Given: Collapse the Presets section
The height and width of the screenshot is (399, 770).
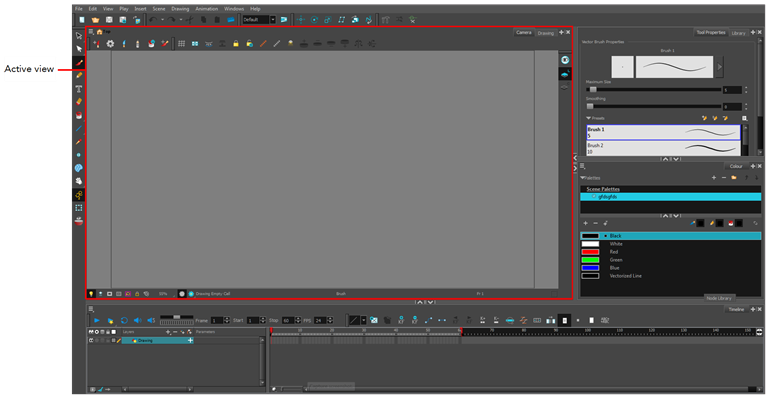Looking at the screenshot, I should [588, 118].
